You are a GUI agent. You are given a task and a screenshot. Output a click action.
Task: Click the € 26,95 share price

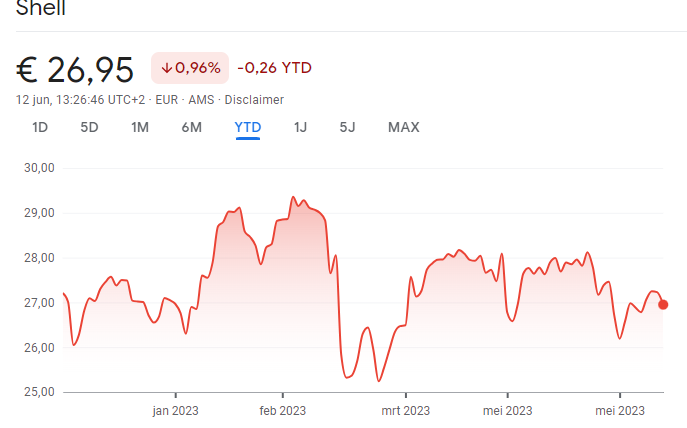point(75,70)
